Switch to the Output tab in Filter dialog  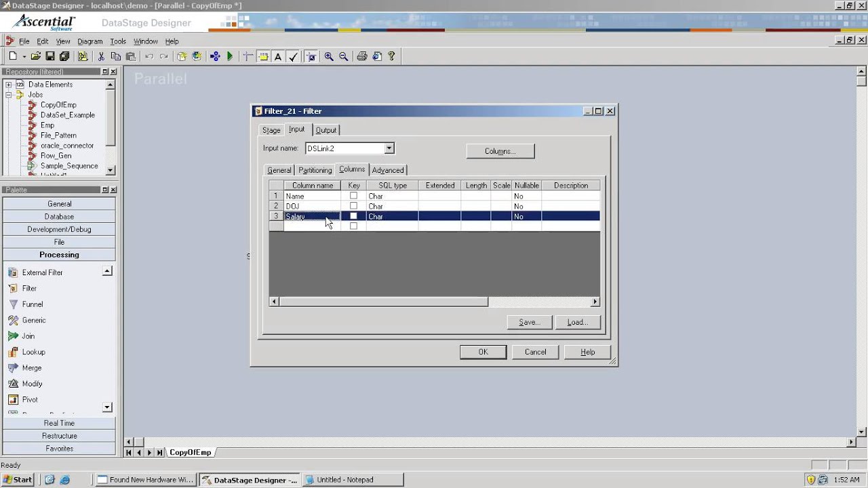326,130
